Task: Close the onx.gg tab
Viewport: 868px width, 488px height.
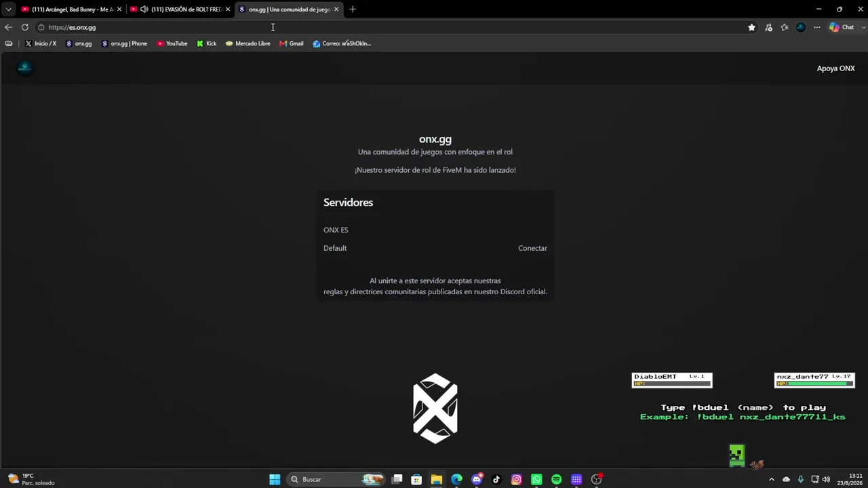Action: point(336,9)
